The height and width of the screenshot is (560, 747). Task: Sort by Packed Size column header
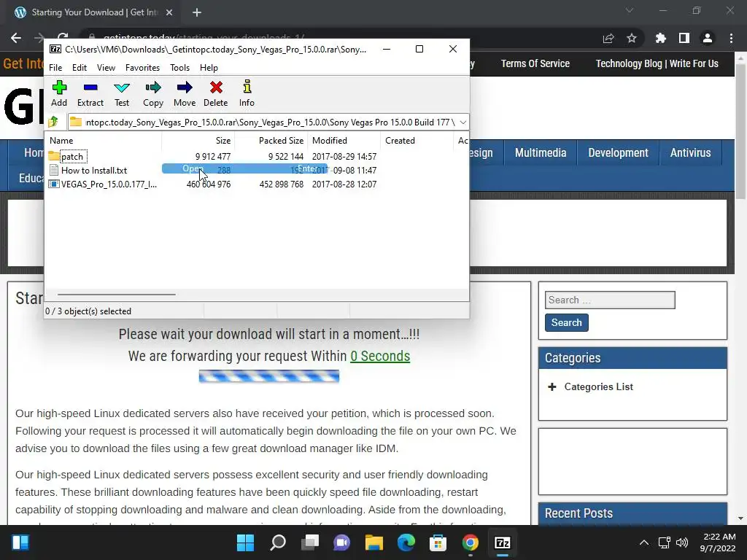(x=271, y=141)
